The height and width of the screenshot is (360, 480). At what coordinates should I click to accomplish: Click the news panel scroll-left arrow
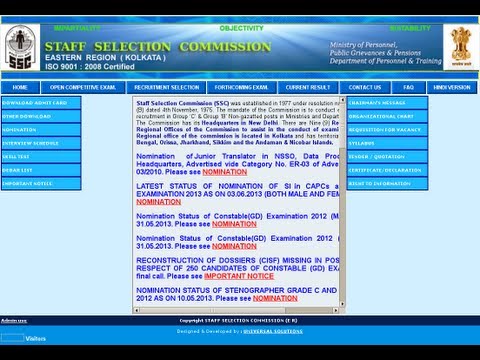[x=136, y=310]
